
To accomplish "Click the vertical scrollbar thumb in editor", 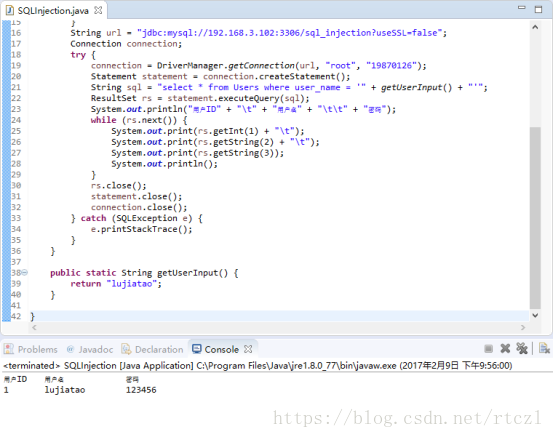I will [535, 217].
